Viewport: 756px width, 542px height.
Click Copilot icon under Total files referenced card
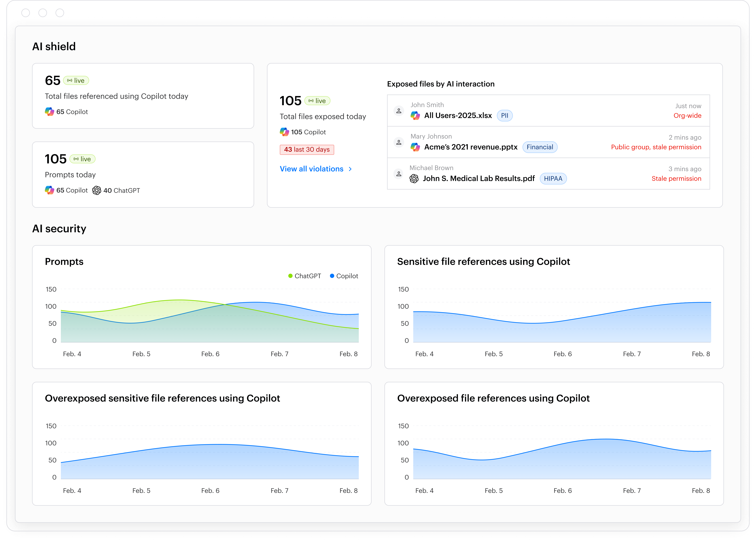tap(49, 112)
